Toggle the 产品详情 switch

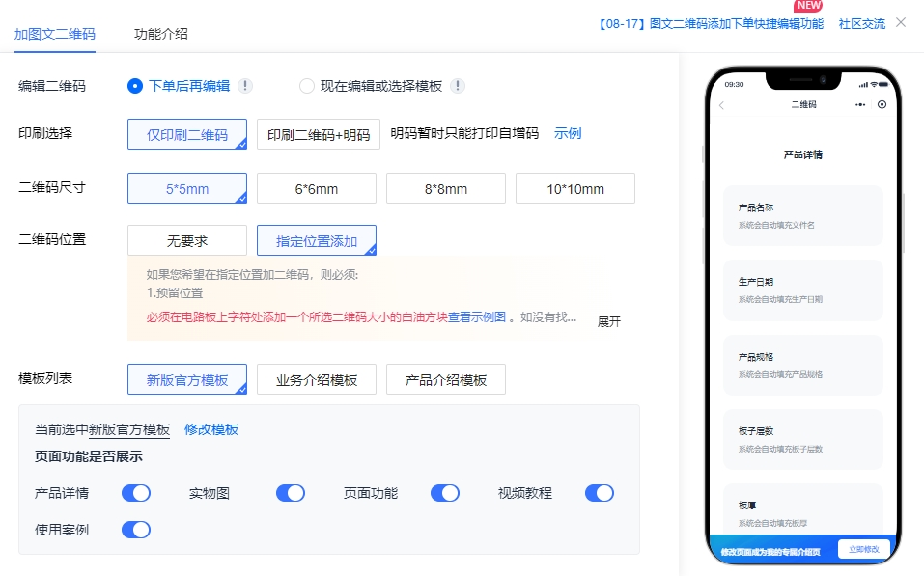tap(136, 493)
